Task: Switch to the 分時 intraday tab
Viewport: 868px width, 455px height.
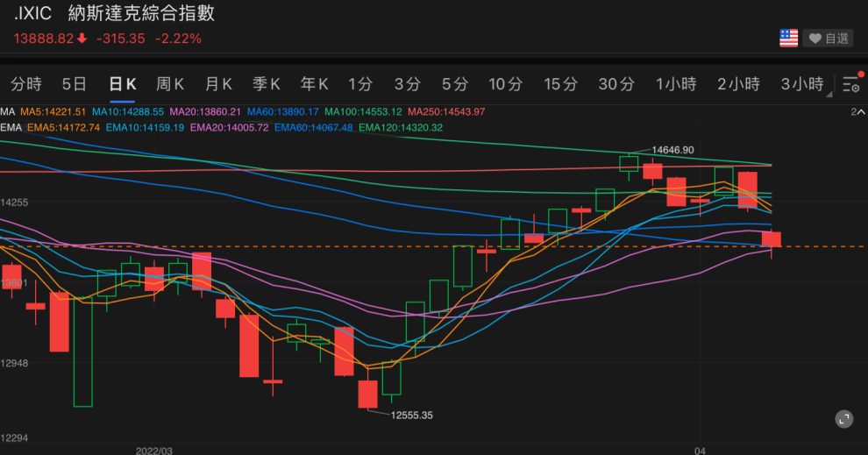Action: [26, 84]
